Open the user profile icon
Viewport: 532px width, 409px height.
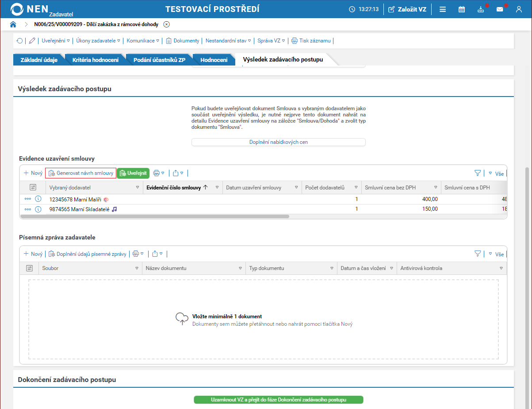pyautogui.click(x=519, y=9)
